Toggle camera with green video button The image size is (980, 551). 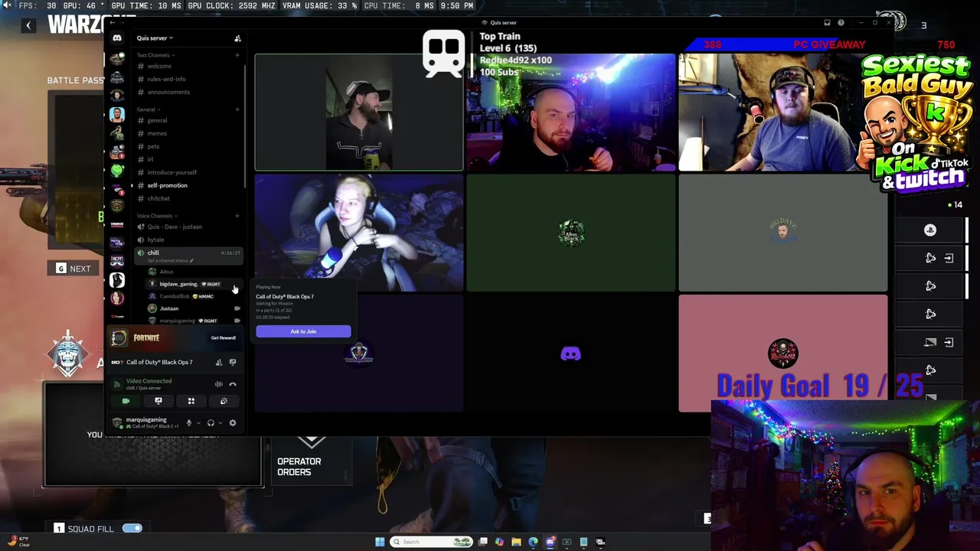[126, 401]
